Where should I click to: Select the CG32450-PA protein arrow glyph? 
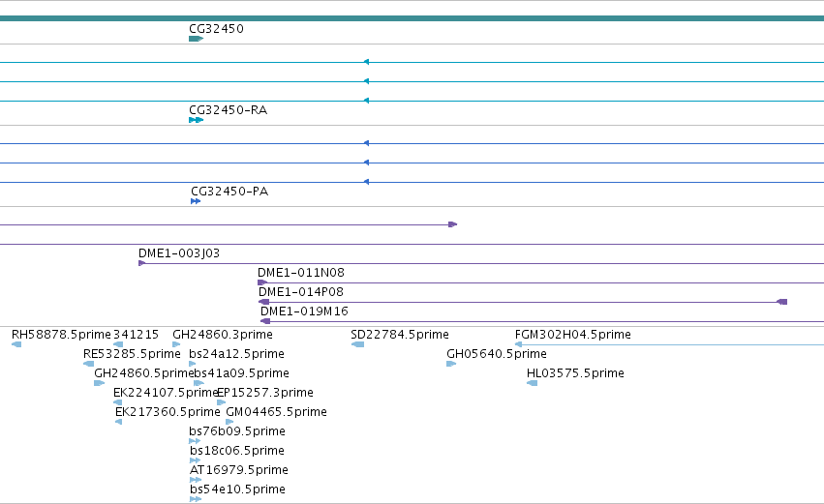(x=196, y=201)
